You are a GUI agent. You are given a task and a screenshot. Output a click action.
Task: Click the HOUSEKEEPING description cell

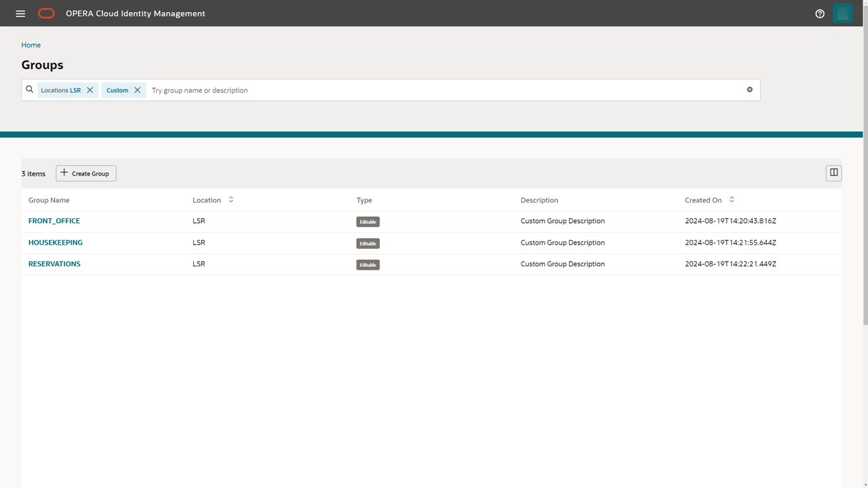pos(563,243)
